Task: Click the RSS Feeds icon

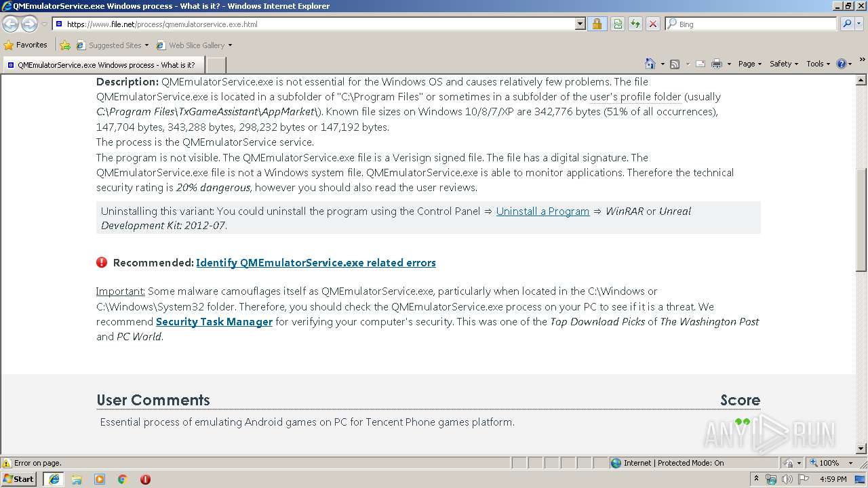Action: [x=675, y=64]
